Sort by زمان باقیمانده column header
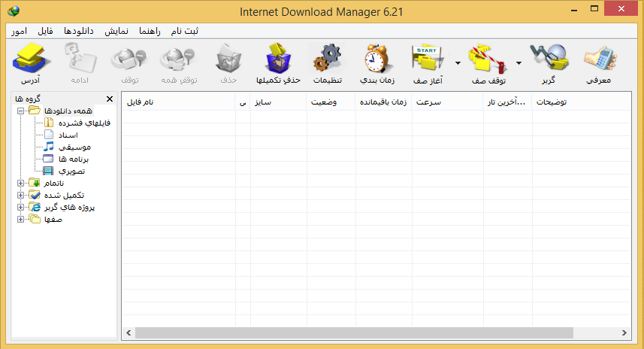This screenshot has height=349, width=644. [383, 102]
